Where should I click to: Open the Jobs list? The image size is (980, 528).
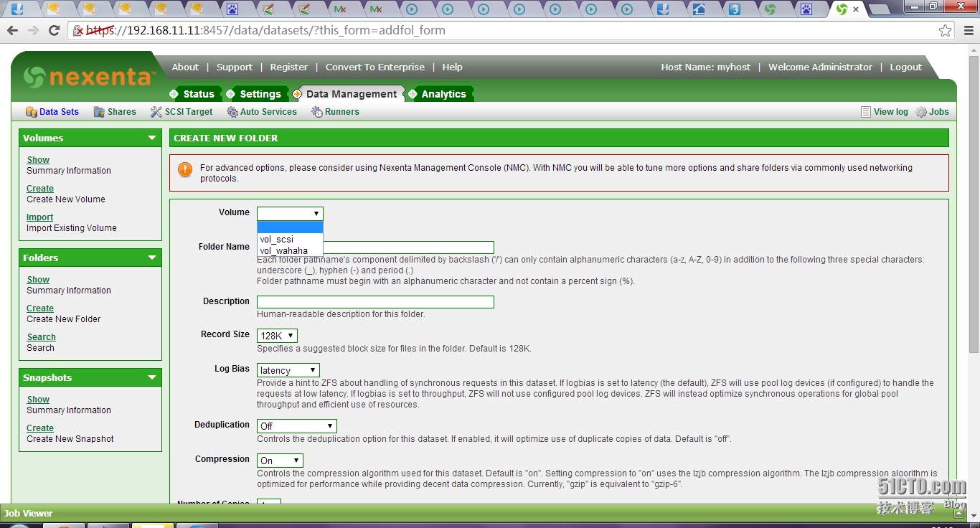[933, 112]
